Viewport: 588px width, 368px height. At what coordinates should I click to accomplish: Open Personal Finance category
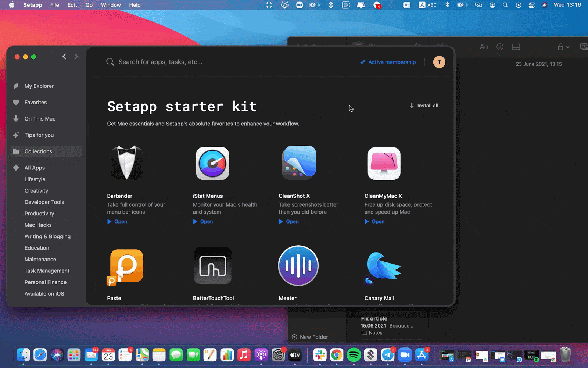click(46, 282)
